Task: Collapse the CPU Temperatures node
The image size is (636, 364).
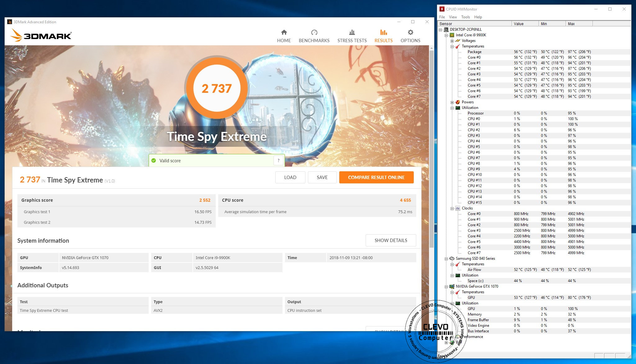Action: [x=452, y=47]
